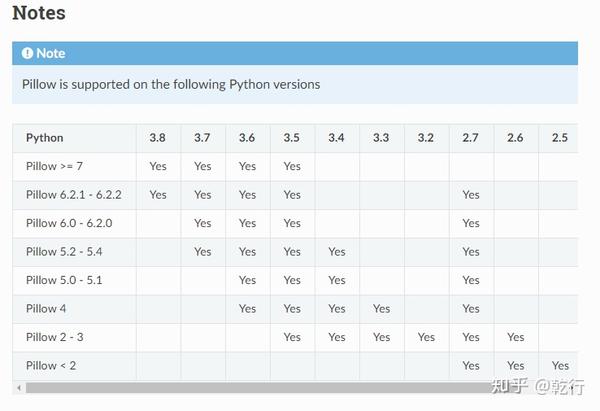The width and height of the screenshot is (600, 411).
Task: Click the left arrow of the horizontal scrollbar
Action: pos(16,386)
